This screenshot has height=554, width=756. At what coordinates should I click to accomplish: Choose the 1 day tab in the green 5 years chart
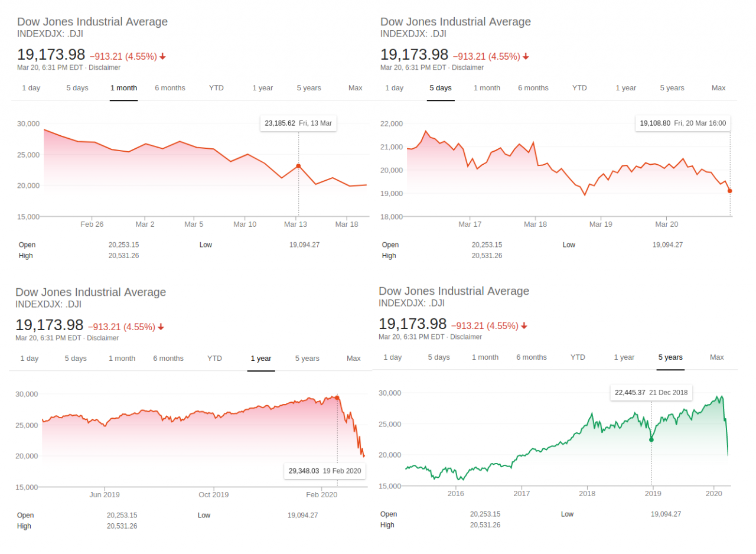tap(392, 357)
